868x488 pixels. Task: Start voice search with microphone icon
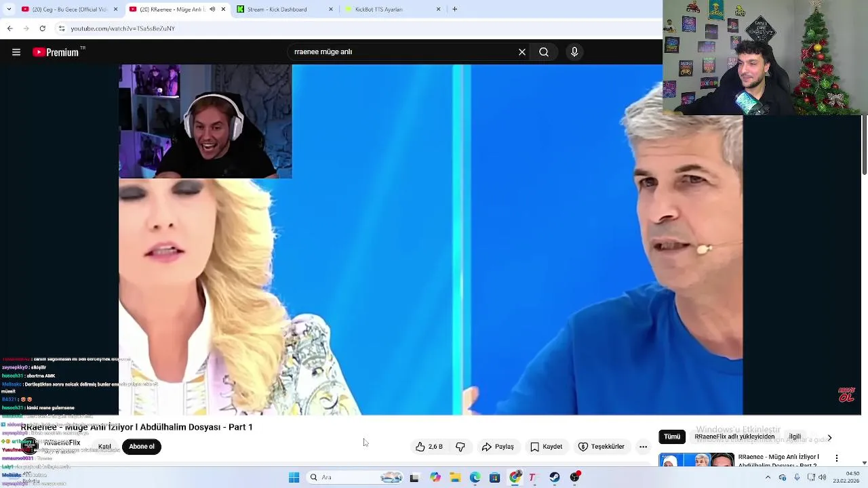click(574, 52)
